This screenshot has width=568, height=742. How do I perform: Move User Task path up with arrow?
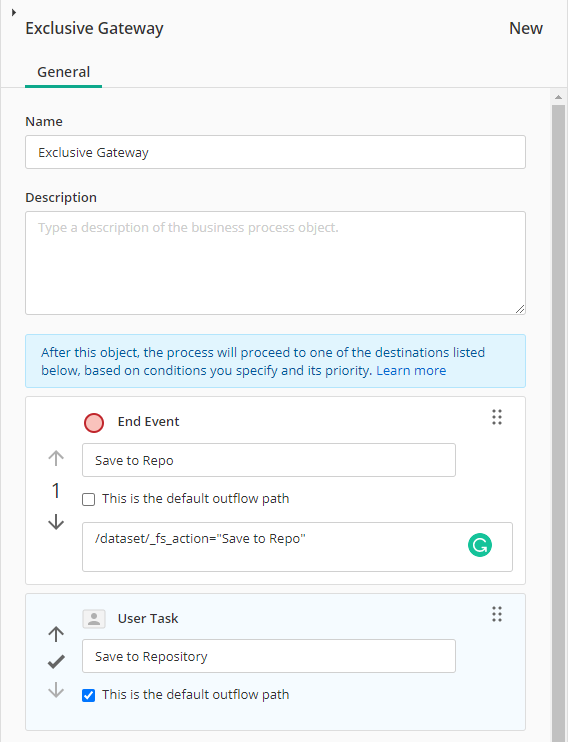[56, 634]
